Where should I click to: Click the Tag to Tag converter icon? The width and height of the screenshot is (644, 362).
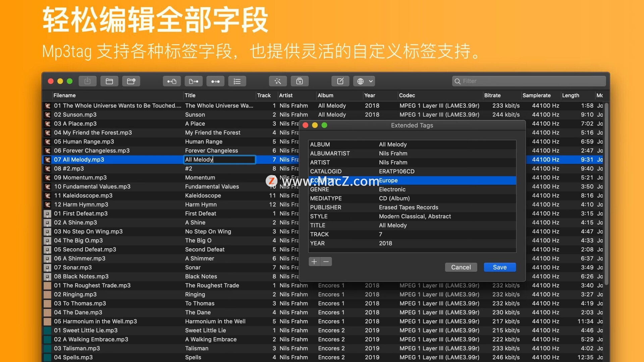(x=215, y=81)
